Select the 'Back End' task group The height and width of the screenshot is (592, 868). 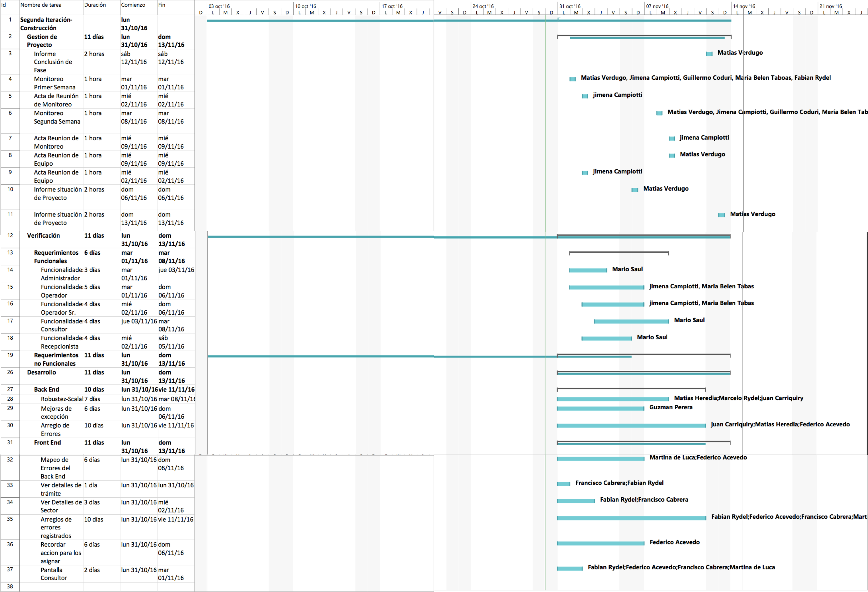[46, 390]
